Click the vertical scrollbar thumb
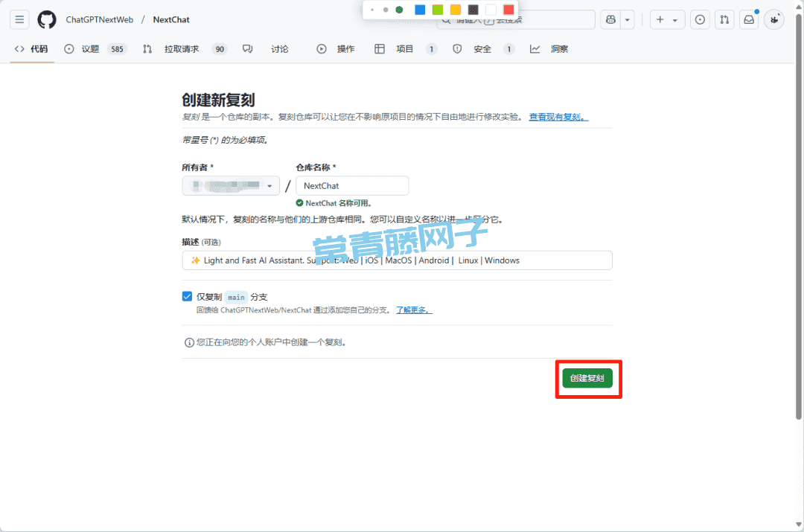 pyautogui.click(x=798, y=215)
